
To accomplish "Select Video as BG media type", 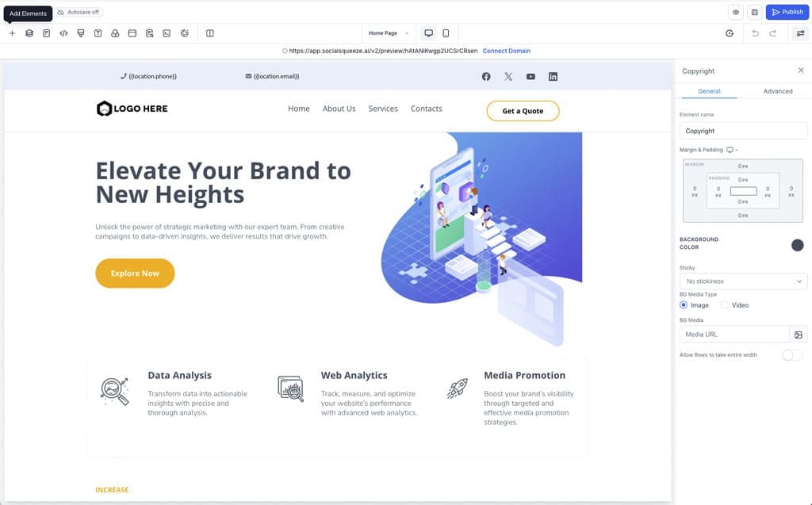I will tap(725, 305).
